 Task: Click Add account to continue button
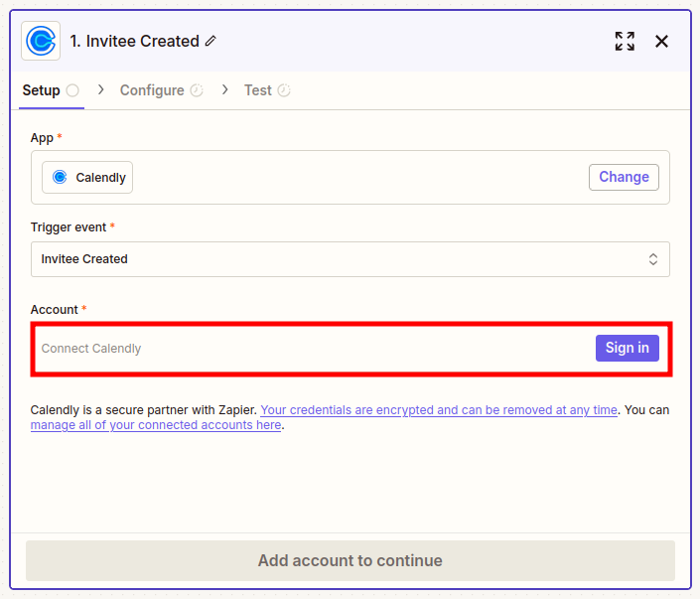click(x=350, y=560)
